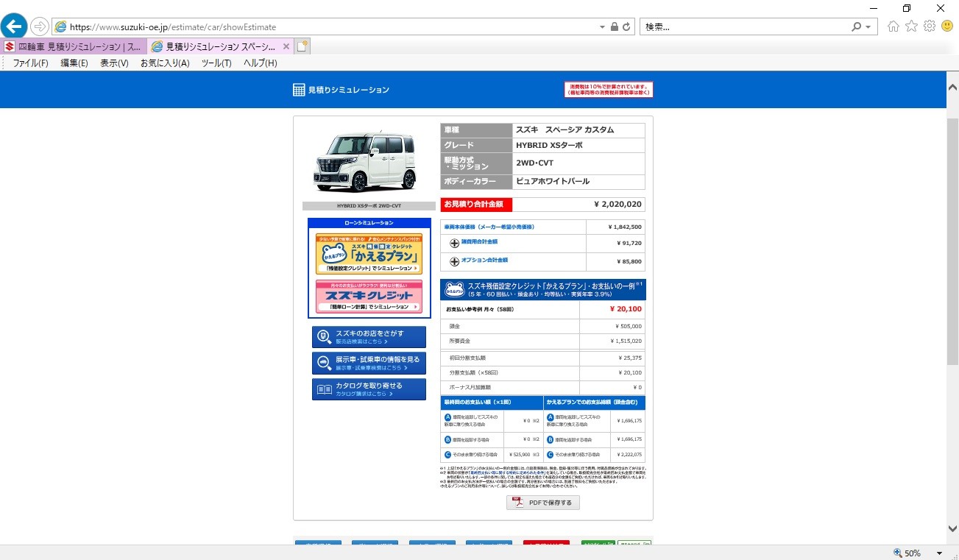
Task: Open a new browser tab
Action: pyautogui.click(x=302, y=46)
